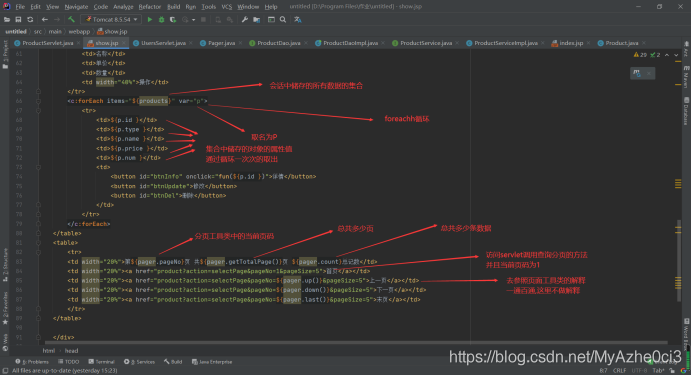Collapse the c:forEach fold marker in gutter
Viewport: 692px width, 376px height.
click(38, 101)
